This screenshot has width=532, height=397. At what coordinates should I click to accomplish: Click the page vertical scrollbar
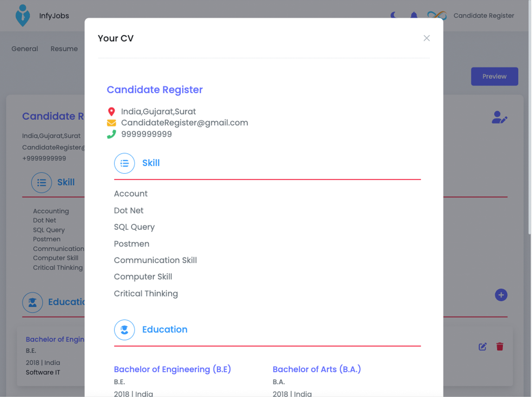(x=529, y=135)
